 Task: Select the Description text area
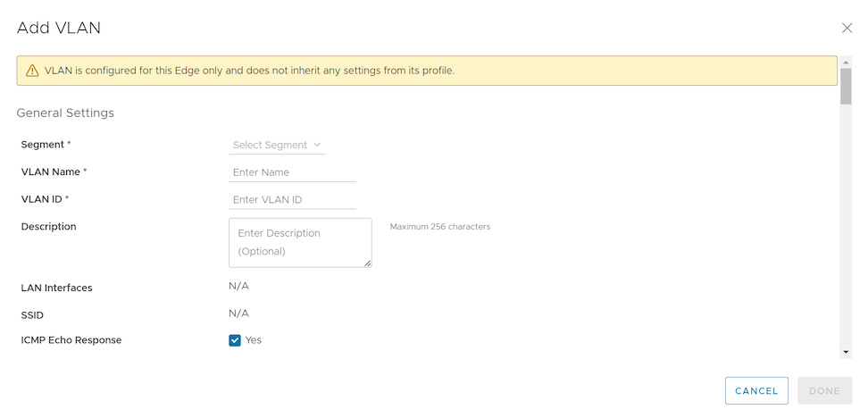point(299,242)
